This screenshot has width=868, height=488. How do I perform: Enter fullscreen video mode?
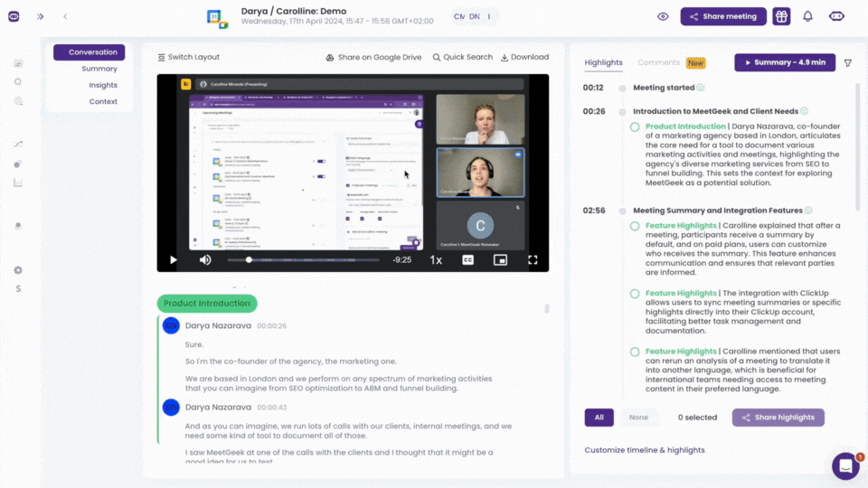[533, 260]
